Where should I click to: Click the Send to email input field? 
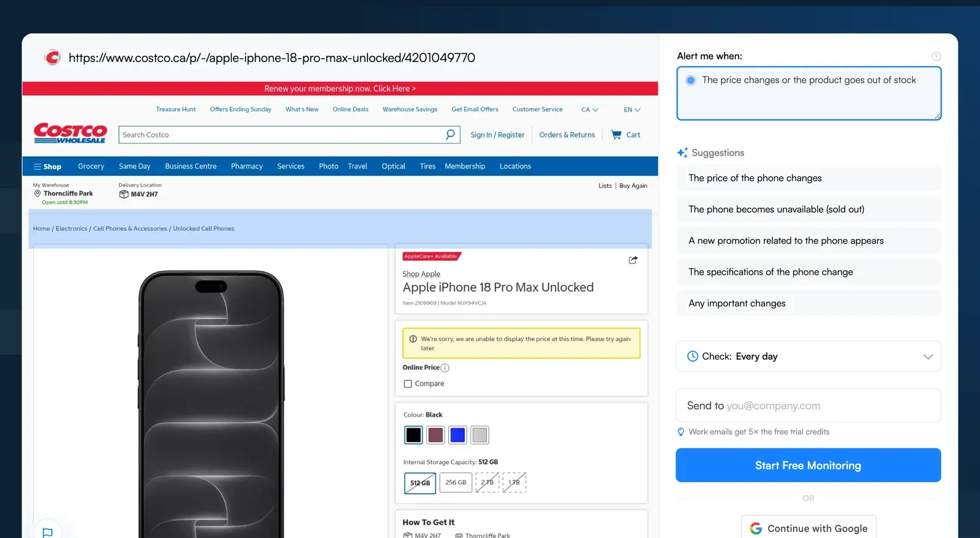point(808,405)
